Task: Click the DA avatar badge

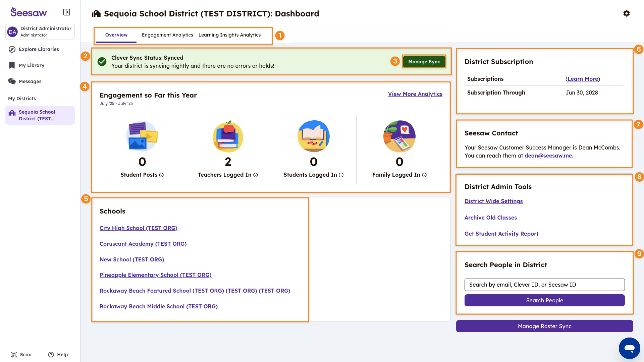Action: pos(12,32)
